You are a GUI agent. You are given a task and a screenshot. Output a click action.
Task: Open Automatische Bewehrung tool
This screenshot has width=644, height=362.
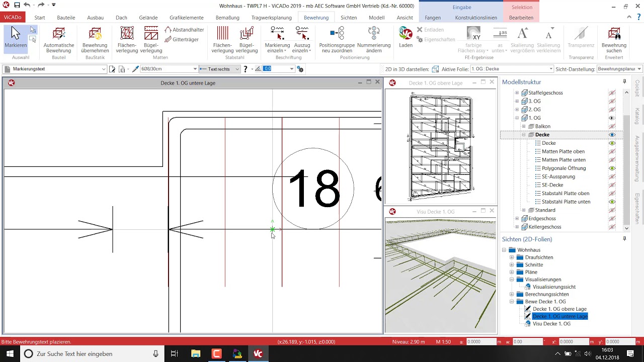(58, 40)
